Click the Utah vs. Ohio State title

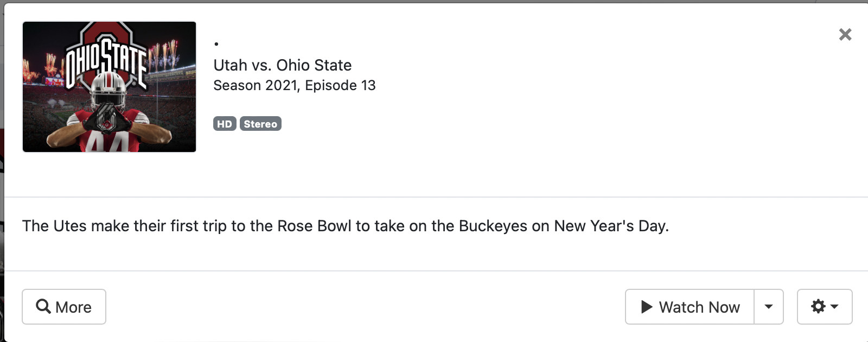(x=282, y=65)
